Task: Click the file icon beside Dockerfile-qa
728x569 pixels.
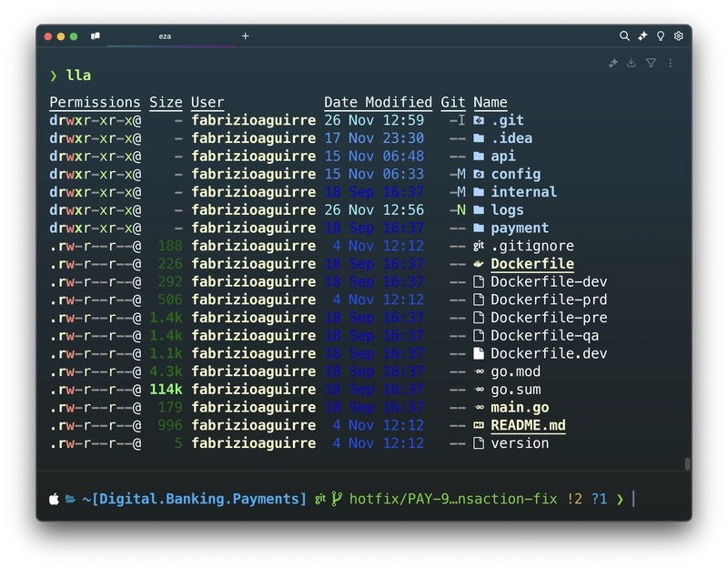Action: pos(479,335)
